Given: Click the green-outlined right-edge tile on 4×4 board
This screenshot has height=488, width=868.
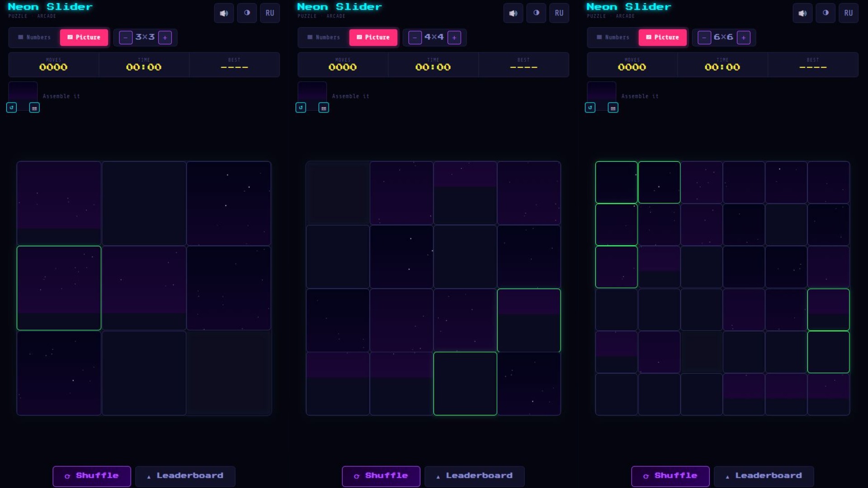Looking at the screenshot, I should click(529, 320).
